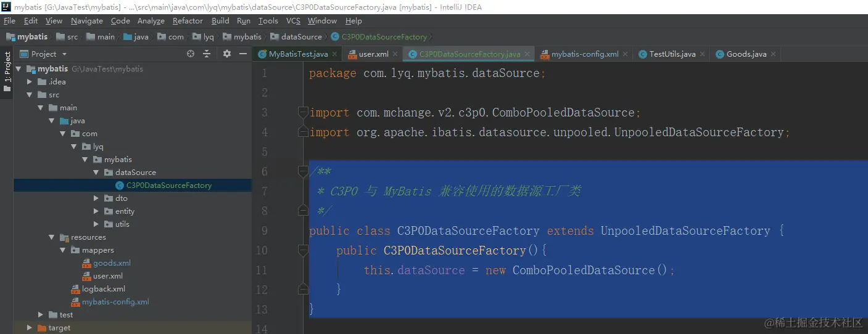Select logback.xml in the project tree
The width and height of the screenshot is (868, 334).
pyautogui.click(x=104, y=289)
